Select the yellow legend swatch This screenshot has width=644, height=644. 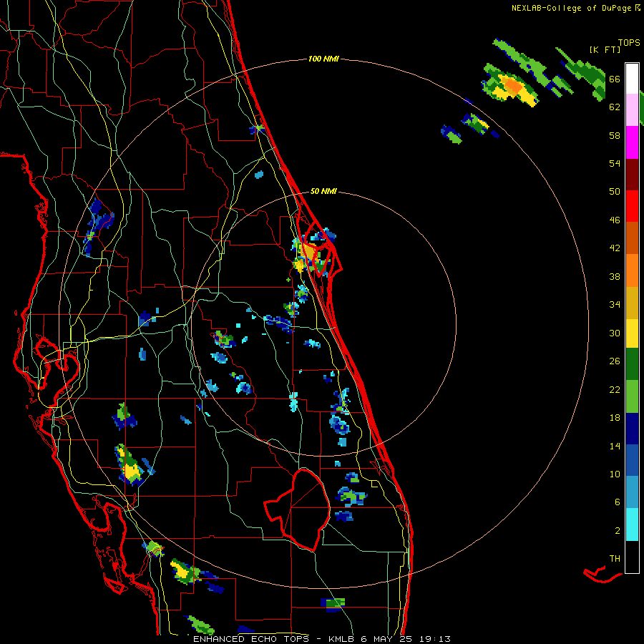coord(632,333)
